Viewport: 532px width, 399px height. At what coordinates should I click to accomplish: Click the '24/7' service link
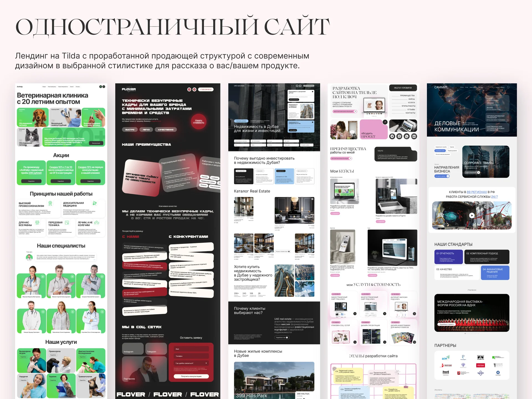pos(494,197)
